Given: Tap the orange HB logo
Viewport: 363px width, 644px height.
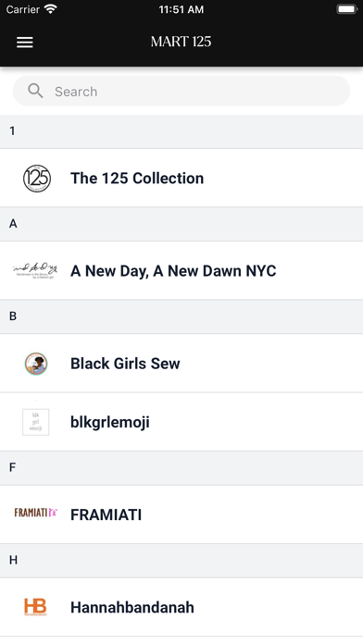Looking at the screenshot, I should [35, 607].
